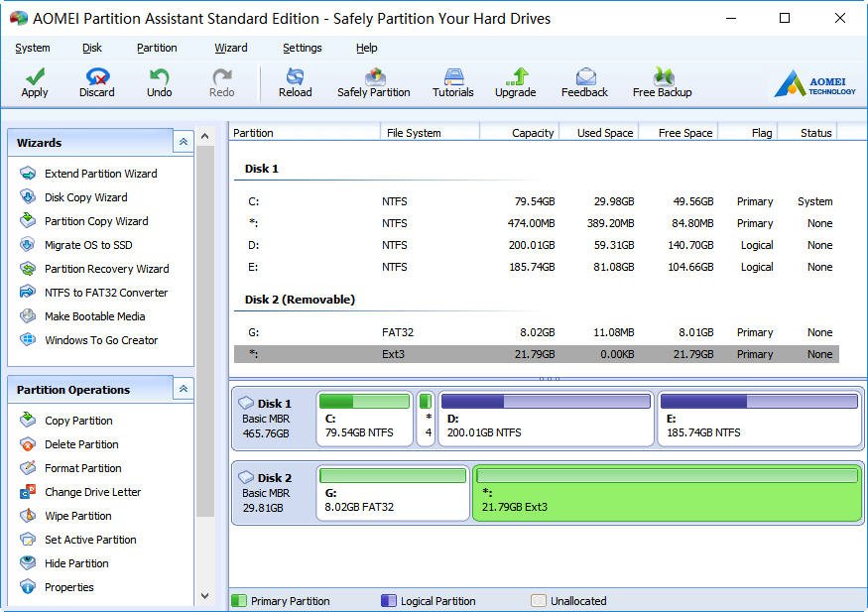The width and height of the screenshot is (868, 612).
Task: Click the Redo arrow icon
Action: pos(222,82)
